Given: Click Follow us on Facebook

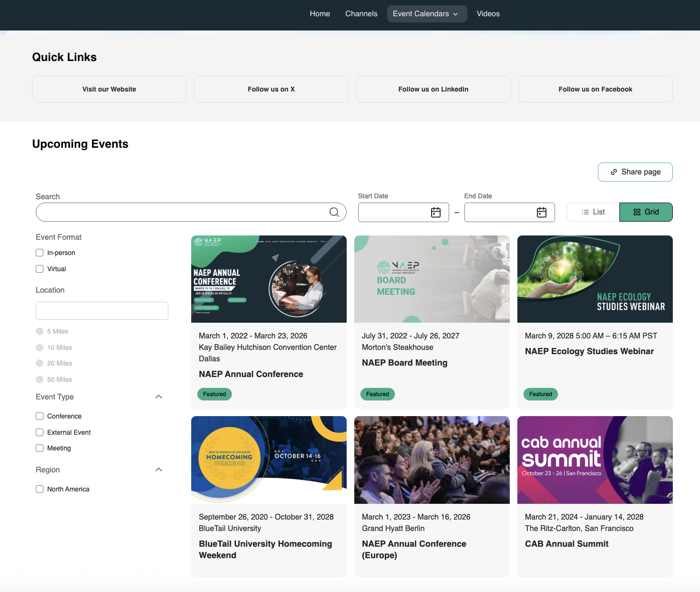Looking at the screenshot, I should (596, 89).
